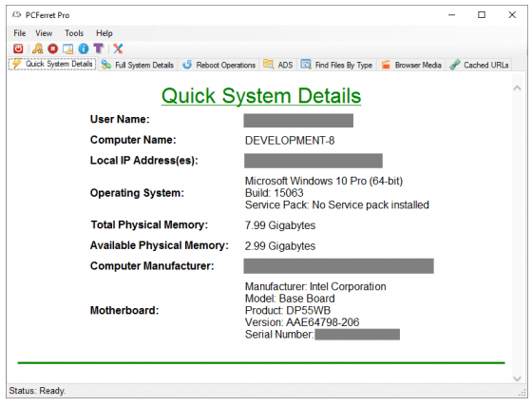Image resolution: width=532 pixels, height=407 pixels.
Task: Click the Version: AAE64798-206 line
Action: click(x=302, y=322)
